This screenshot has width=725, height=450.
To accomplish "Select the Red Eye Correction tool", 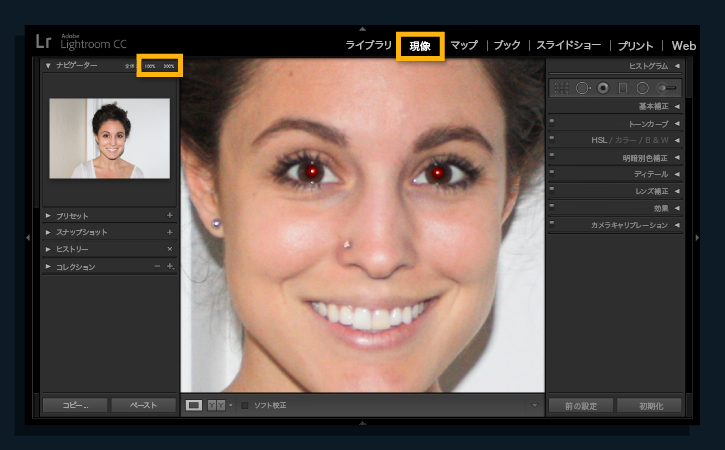I will tap(603, 88).
